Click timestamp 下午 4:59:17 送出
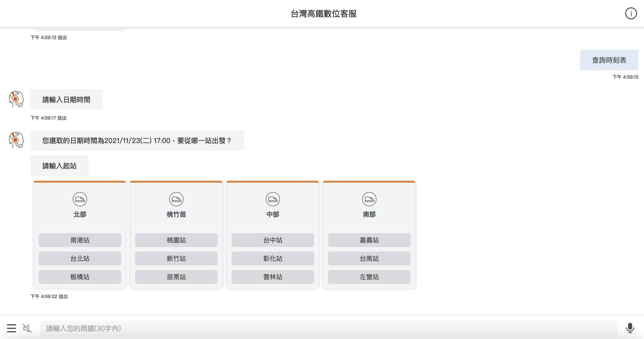The height and width of the screenshot is (339, 644). pos(48,118)
